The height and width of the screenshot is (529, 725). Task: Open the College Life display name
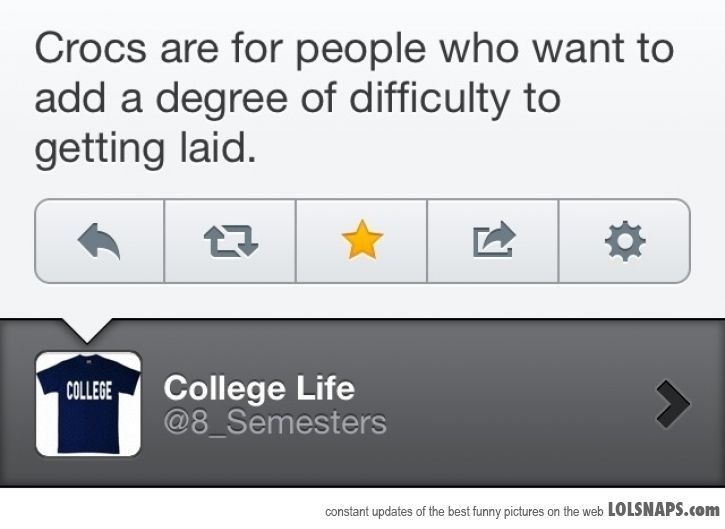[x=258, y=387]
